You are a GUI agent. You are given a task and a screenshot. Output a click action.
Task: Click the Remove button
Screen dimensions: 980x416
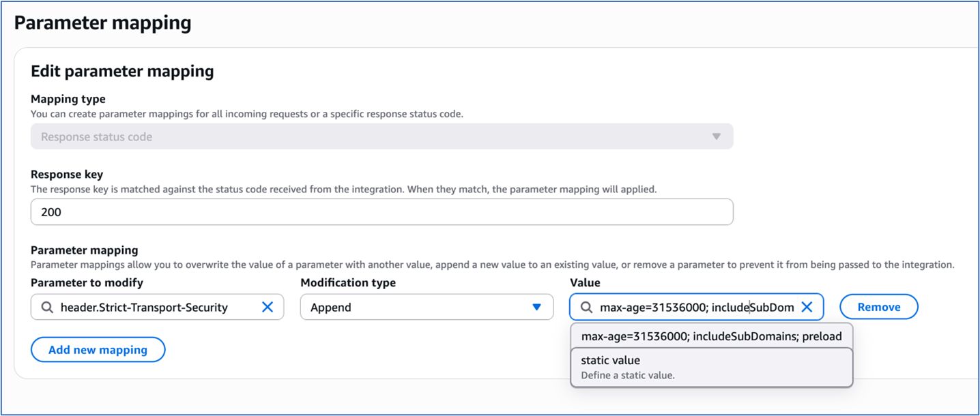878,307
